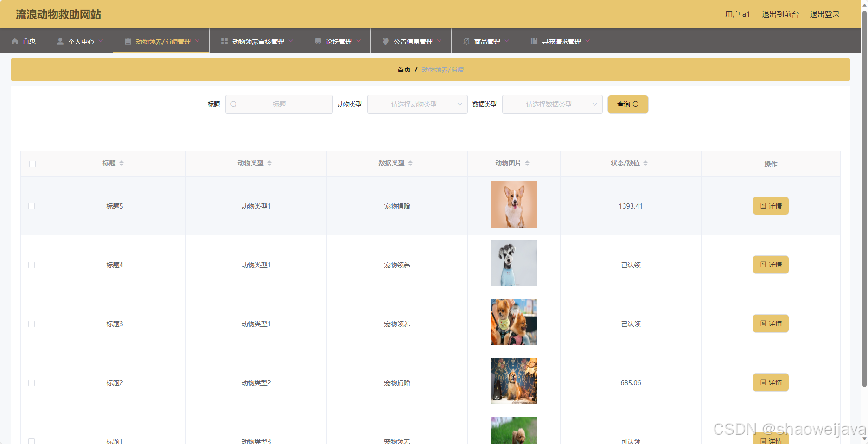The width and height of the screenshot is (868, 444).
Task: Click the value 1393.41 cell
Action: pyautogui.click(x=631, y=206)
